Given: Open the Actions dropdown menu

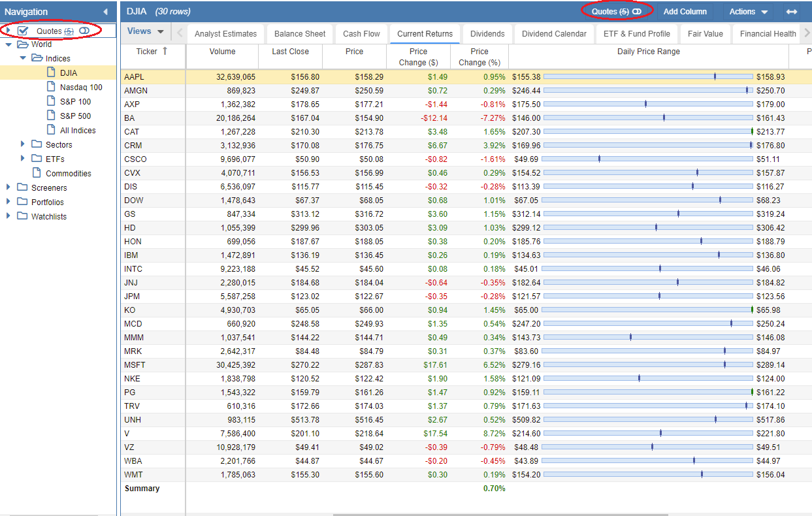Looking at the screenshot, I should [749, 12].
